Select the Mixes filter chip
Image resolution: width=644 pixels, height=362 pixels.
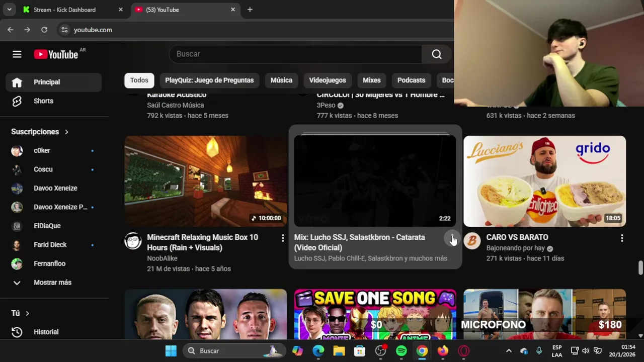pos(372,80)
